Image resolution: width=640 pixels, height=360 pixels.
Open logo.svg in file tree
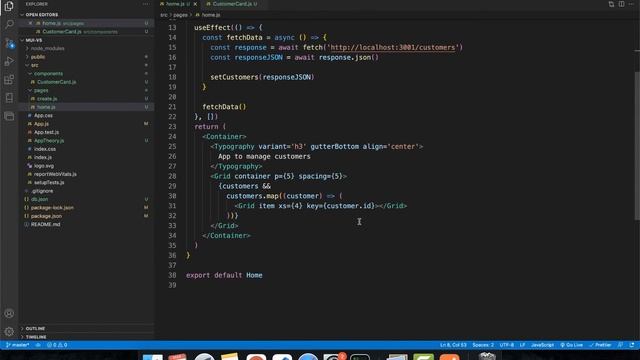86,166
